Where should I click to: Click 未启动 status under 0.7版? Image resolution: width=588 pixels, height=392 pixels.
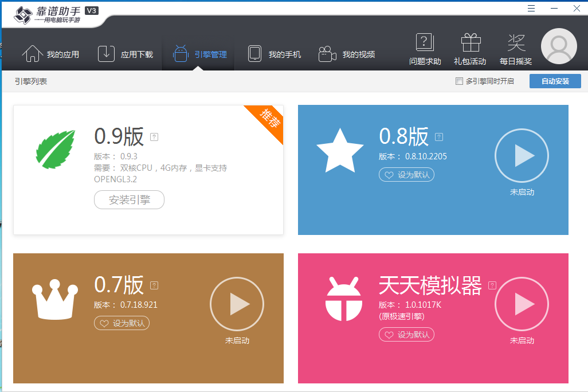coord(237,340)
